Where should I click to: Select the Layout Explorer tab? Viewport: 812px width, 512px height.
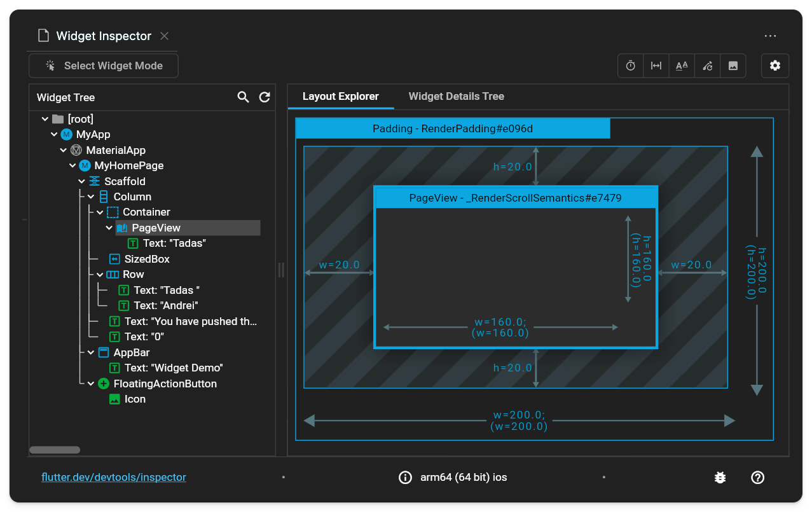(341, 97)
